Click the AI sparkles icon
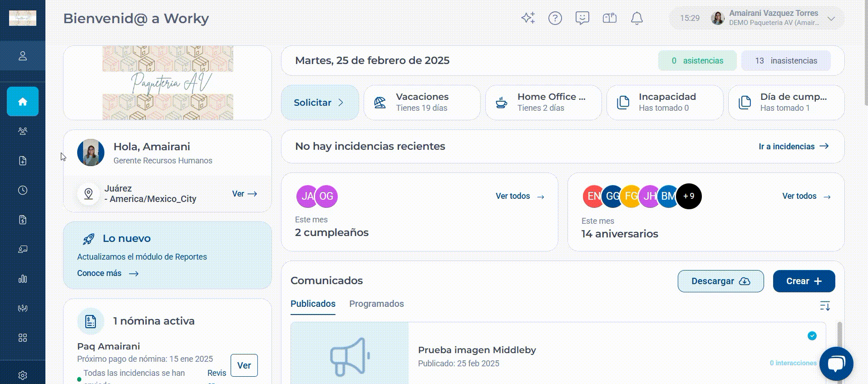Viewport: 868px width, 384px height. [528, 18]
